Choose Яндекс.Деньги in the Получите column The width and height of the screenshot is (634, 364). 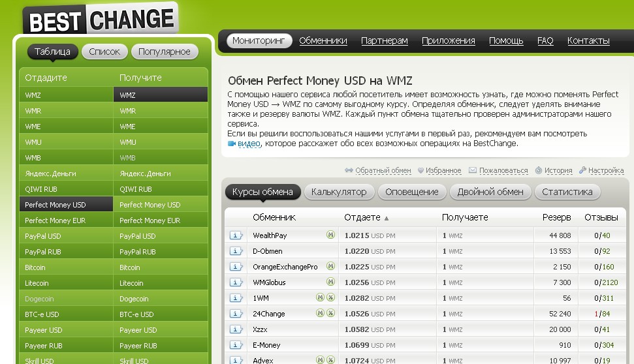[x=161, y=174]
